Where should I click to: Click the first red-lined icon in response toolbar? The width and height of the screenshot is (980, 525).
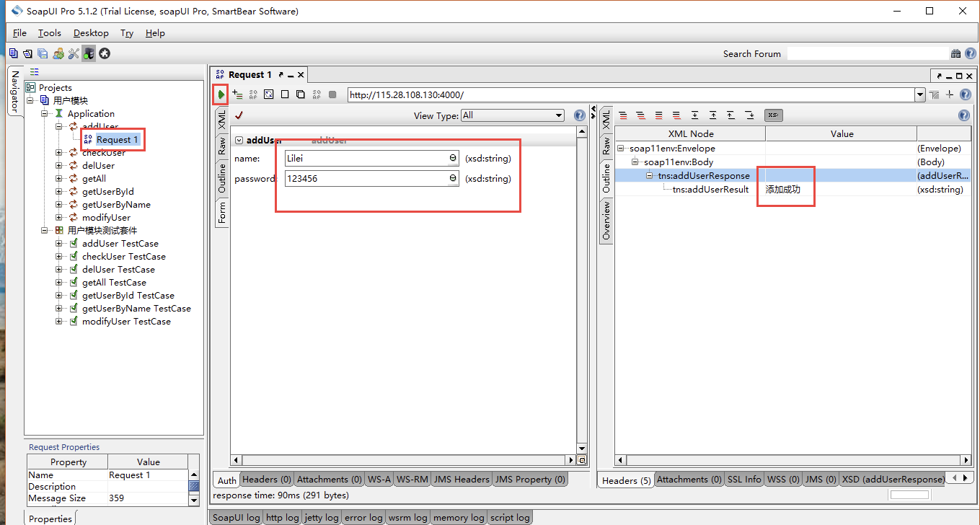[x=623, y=115]
